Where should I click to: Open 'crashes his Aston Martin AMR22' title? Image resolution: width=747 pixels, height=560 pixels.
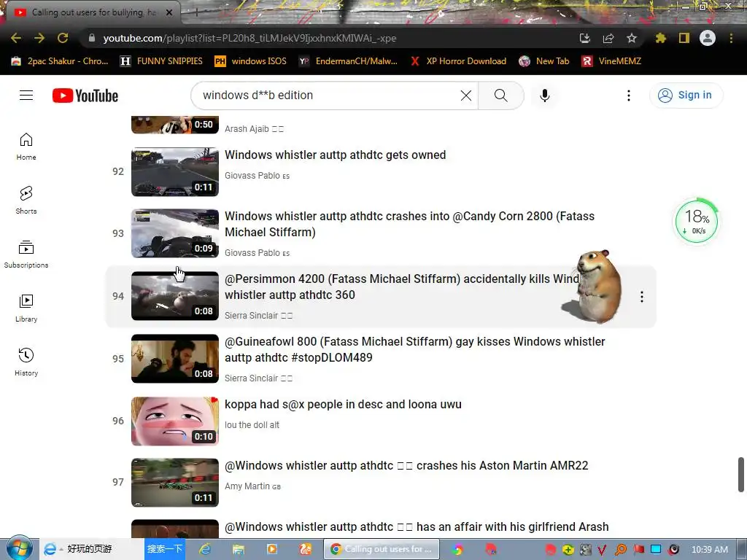(406, 465)
